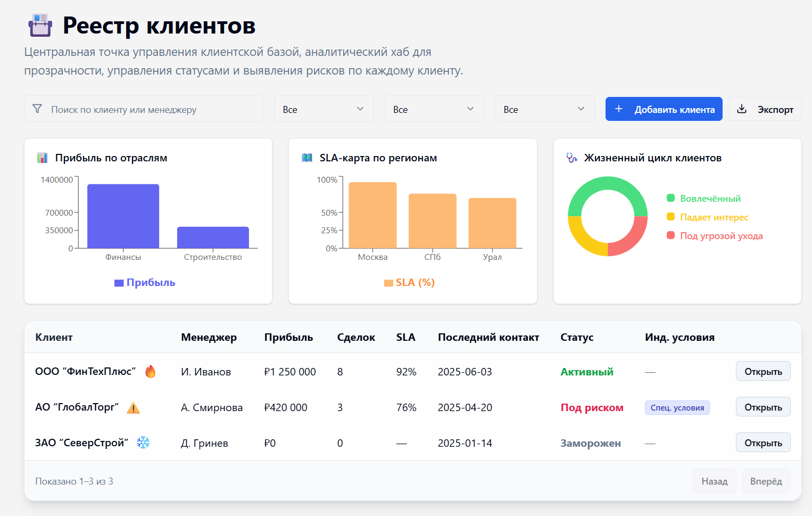This screenshot has width=812, height=516.
Task: Click the client name ООО “ФинТехПлюс”
Action: [86, 371]
